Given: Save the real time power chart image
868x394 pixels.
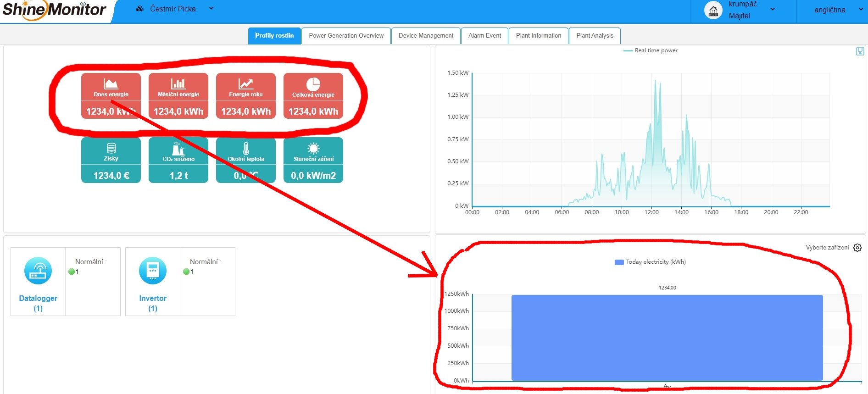Looking at the screenshot, I should [860, 51].
